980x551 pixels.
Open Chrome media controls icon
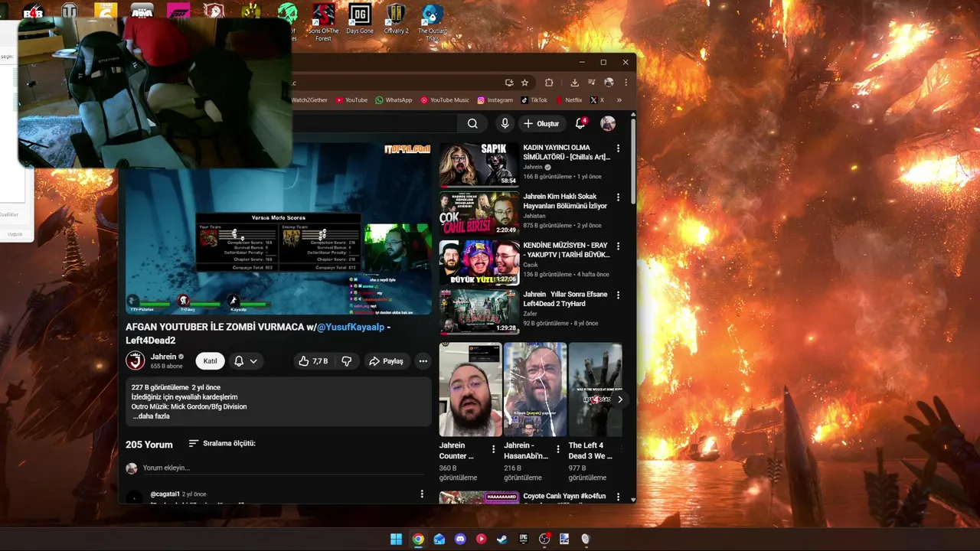pyautogui.click(x=592, y=83)
